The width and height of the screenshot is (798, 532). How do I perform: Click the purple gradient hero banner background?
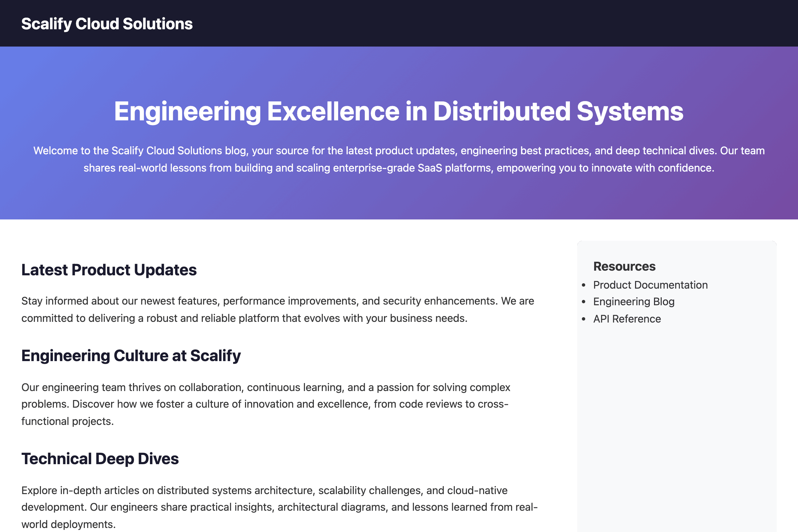tap(399, 200)
